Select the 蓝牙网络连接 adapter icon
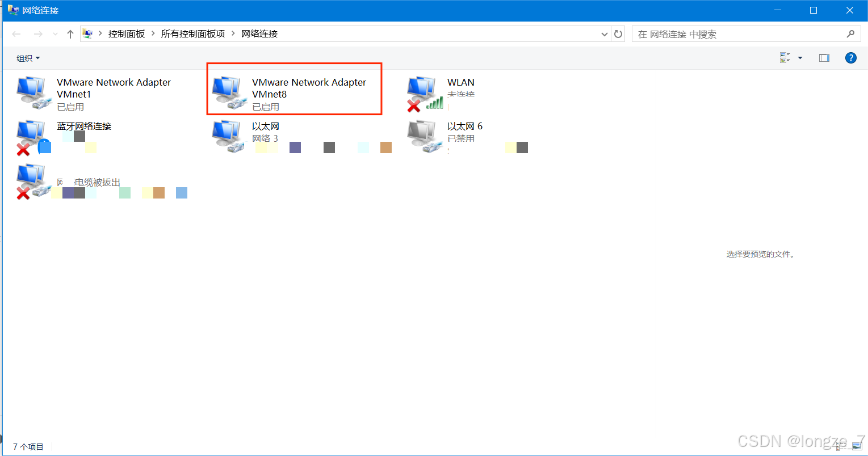 pos(33,137)
